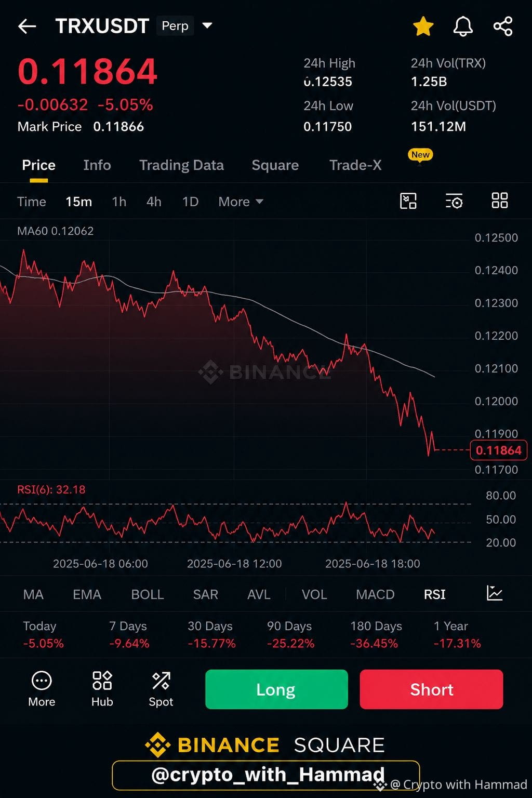The image size is (532, 798).
Task: Select the 1D interval
Action: [x=190, y=202]
